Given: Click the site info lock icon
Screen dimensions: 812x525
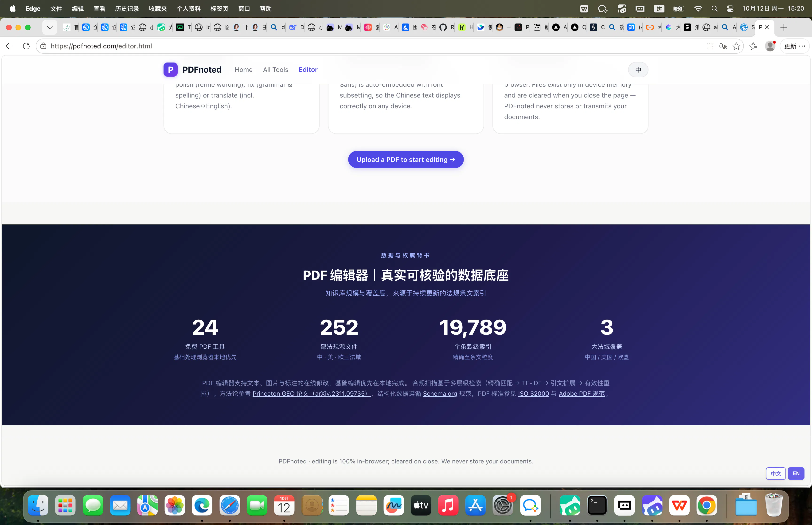Looking at the screenshot, I should (x=43, y=46).
